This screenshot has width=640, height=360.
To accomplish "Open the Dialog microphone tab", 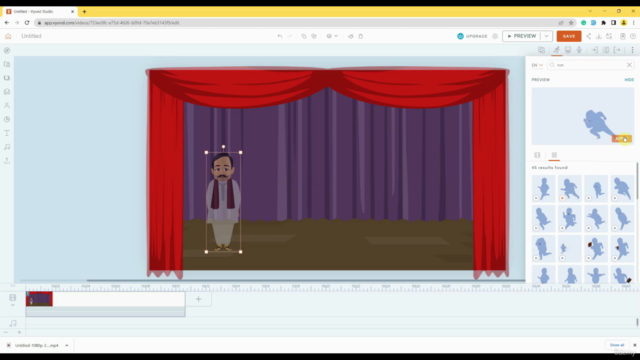I will click(579, 50).
